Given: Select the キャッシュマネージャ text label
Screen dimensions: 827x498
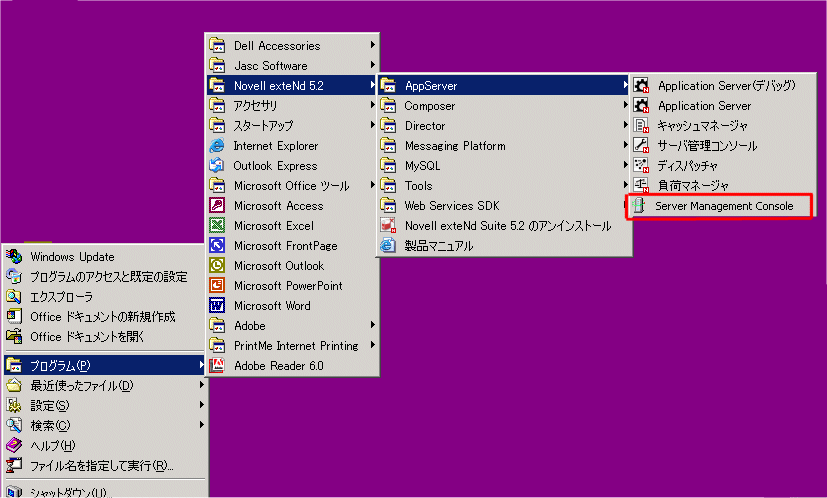Looking at the screenshot, I should coord(702,126).
